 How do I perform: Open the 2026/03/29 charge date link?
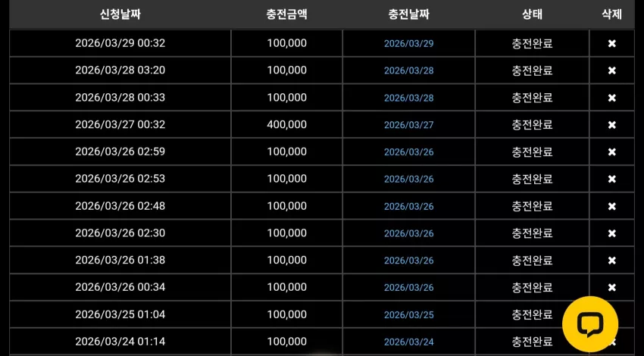click(x=408, y=43)
